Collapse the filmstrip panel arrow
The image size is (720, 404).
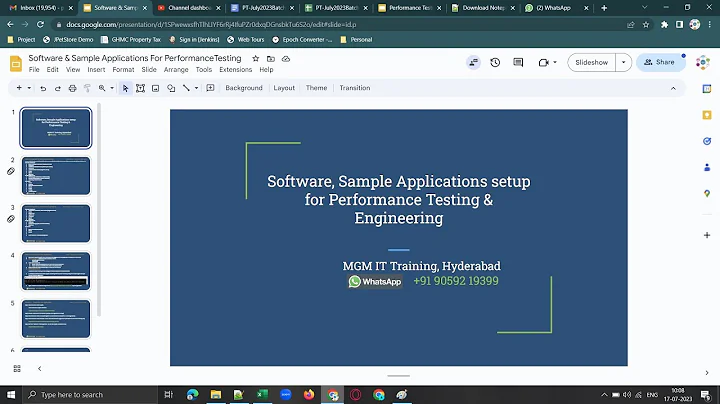click(39, 369)
